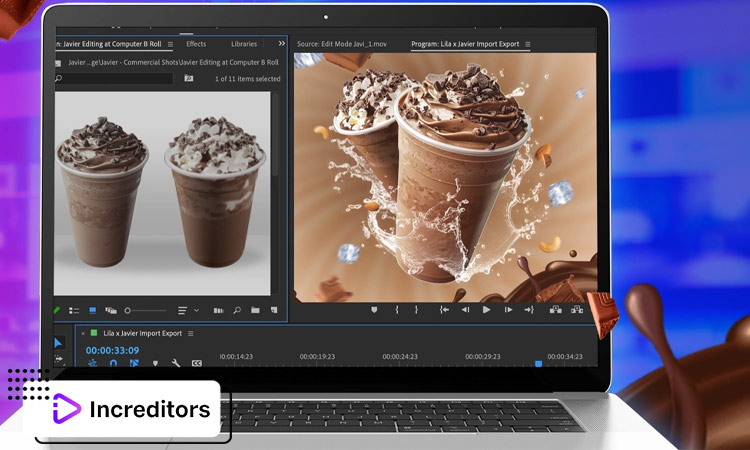
Task: Toggle project writable green pencil icon
Action: point(56,310)
